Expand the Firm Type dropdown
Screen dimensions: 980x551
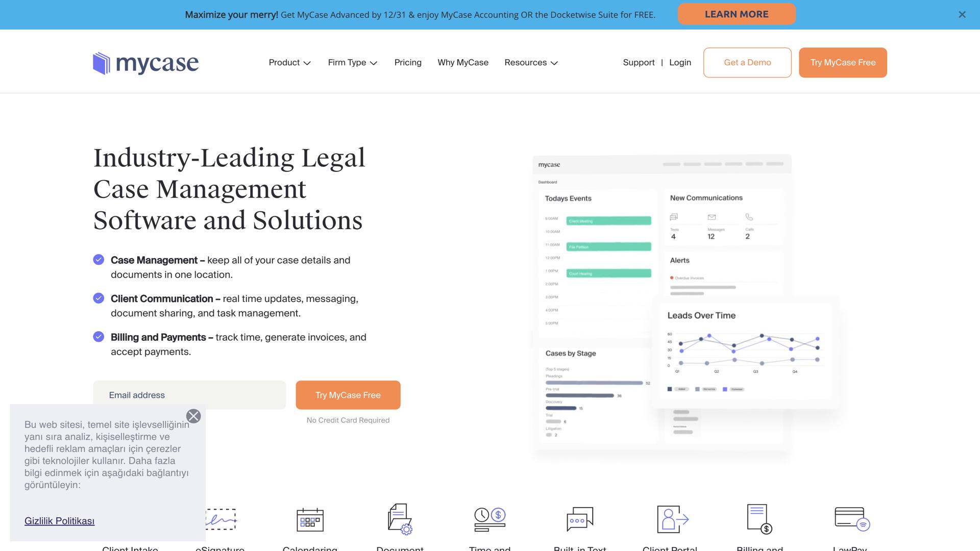[x=352, y=63]
